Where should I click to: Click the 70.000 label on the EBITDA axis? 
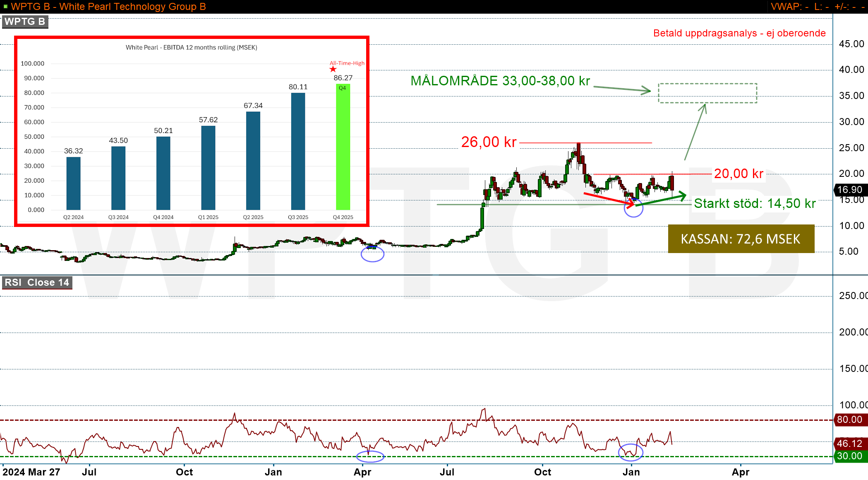tap(34, 108)
